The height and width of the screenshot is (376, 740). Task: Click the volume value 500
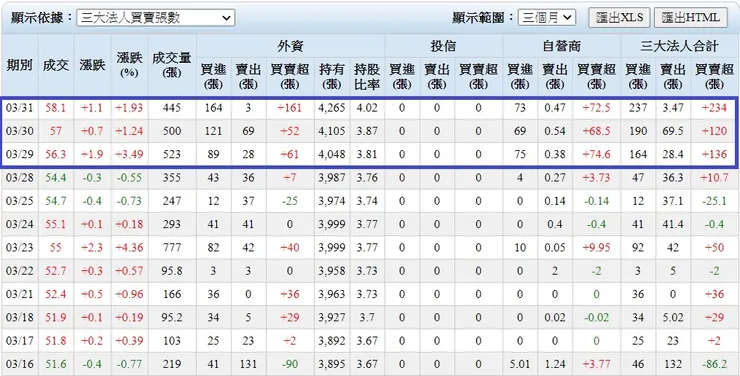pyautogui.click(x=172, y=131)
